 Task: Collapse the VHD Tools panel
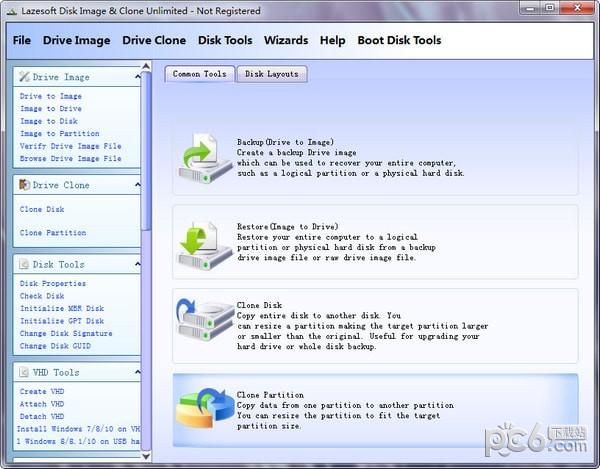click(x=137, y=372)
